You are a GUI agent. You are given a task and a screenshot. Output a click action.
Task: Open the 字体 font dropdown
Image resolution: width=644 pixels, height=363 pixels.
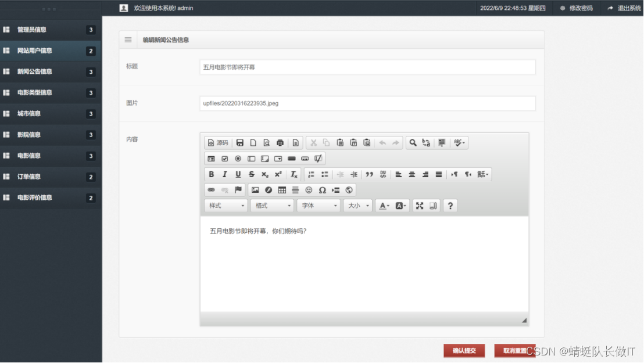pyautogui.click(x=319, y=206)
